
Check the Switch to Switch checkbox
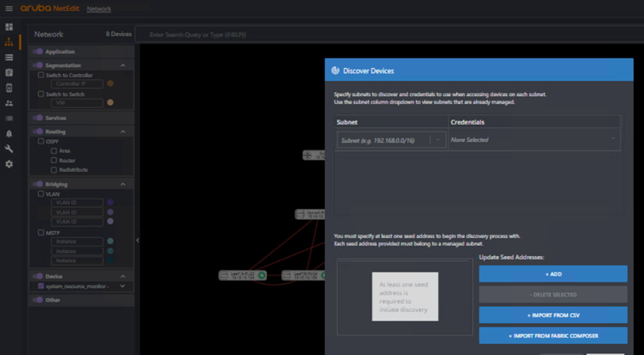point(41,94)
